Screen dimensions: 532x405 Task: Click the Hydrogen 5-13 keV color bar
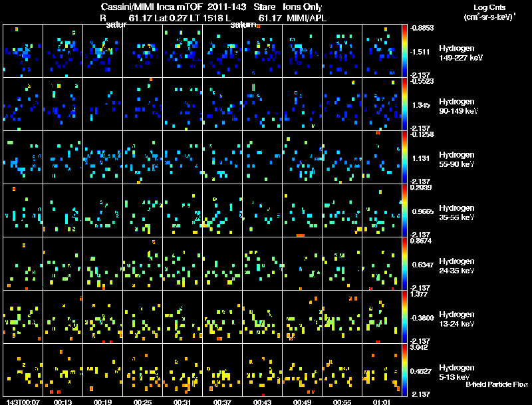tap(405, 370)
